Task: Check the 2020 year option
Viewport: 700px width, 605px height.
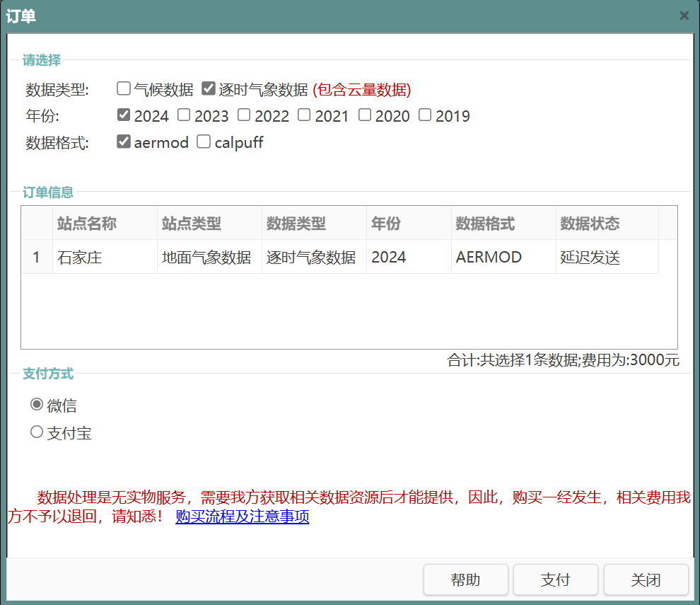Action: click(x=365, y=115)
